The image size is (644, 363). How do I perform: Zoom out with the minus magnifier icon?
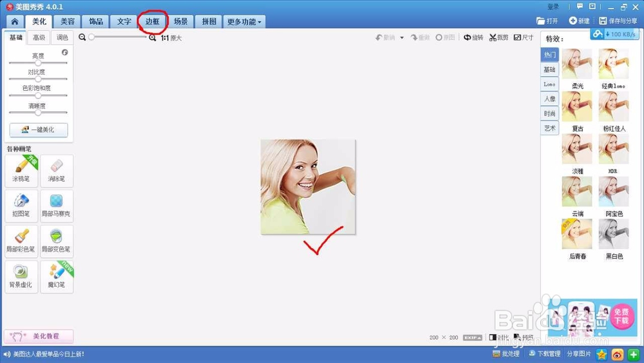82,37
